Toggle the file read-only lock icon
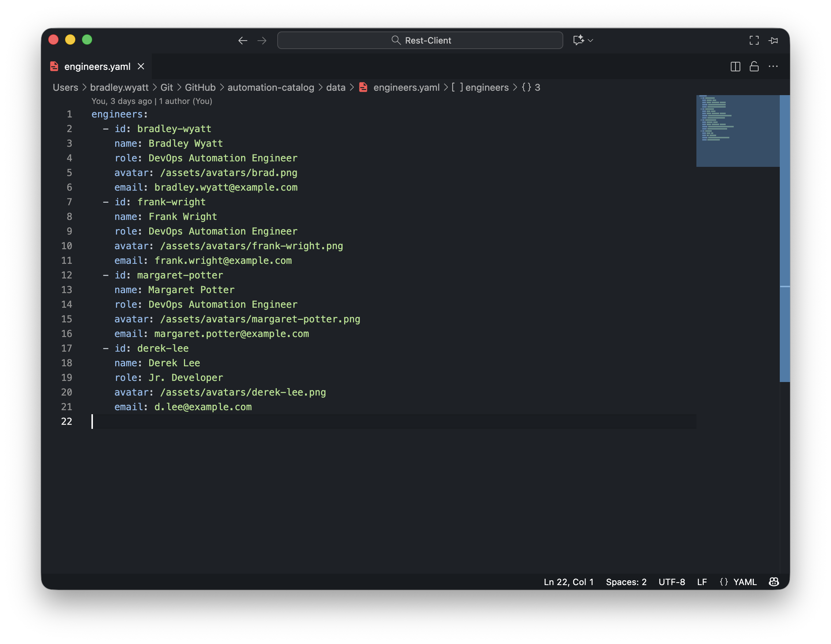Viewport: 831px width, 644px height. [754, 67]
